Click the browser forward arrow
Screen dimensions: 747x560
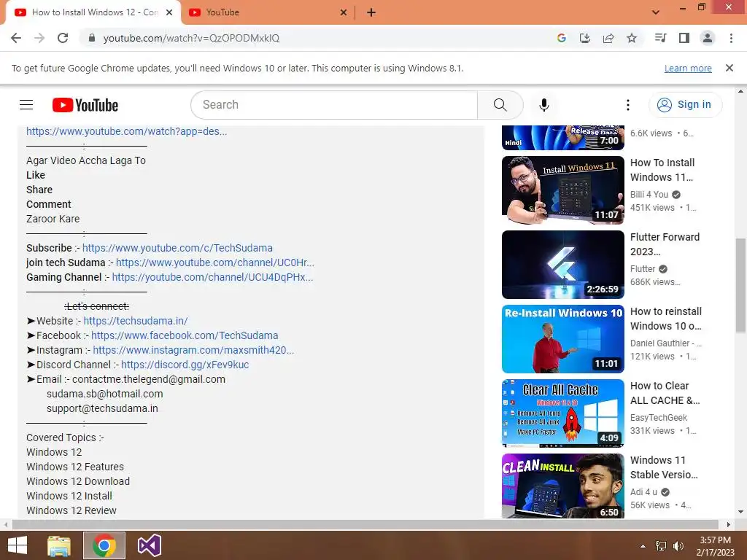click(39, 38)
